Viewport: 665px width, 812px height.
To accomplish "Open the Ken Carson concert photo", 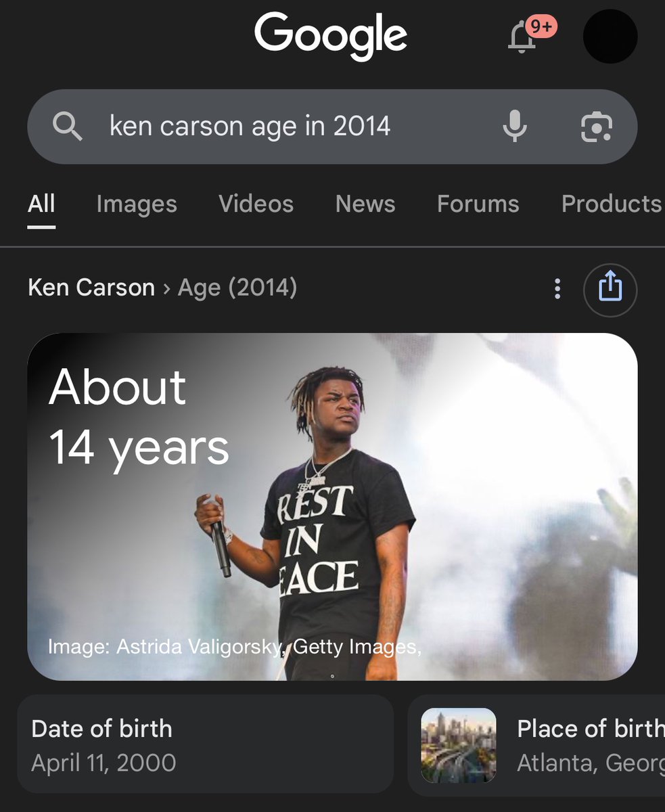I will point(332,507).
